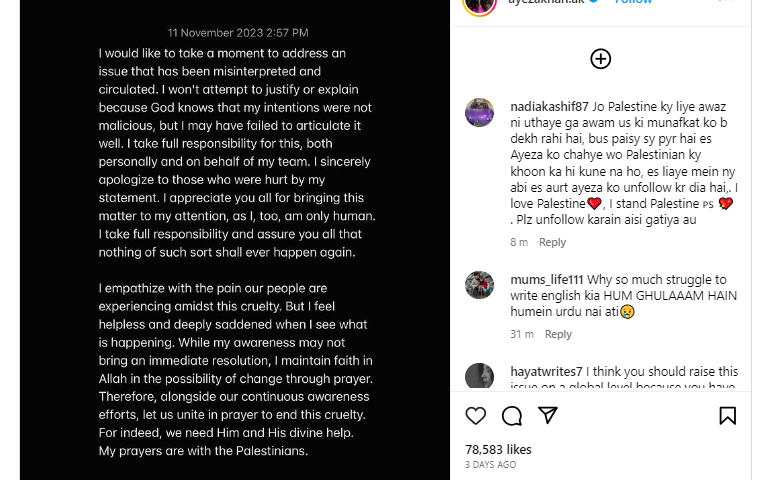View the list of 78,583 likes
Image resolution: width=759 pixels, height=480 pixels.
(x=498, y=449)
